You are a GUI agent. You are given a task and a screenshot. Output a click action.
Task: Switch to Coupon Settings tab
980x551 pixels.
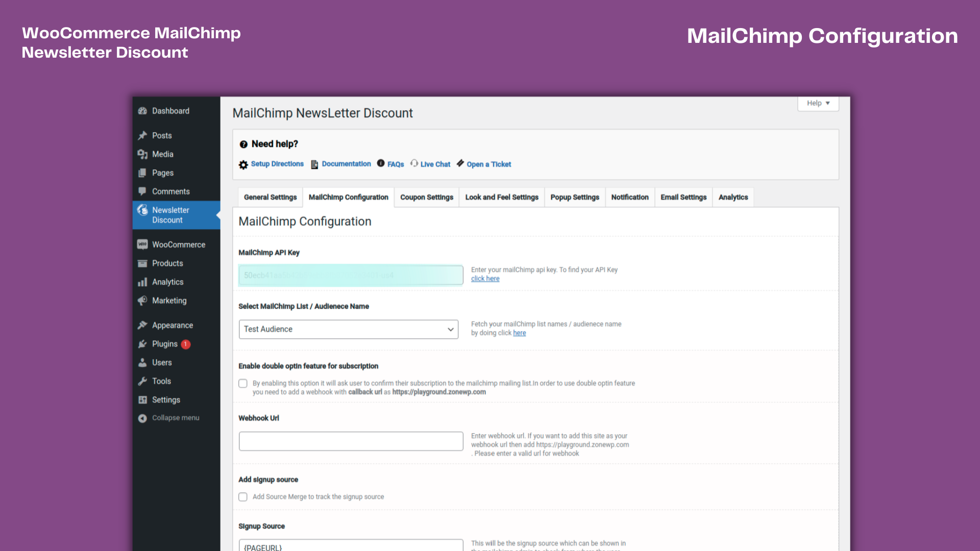427,197
